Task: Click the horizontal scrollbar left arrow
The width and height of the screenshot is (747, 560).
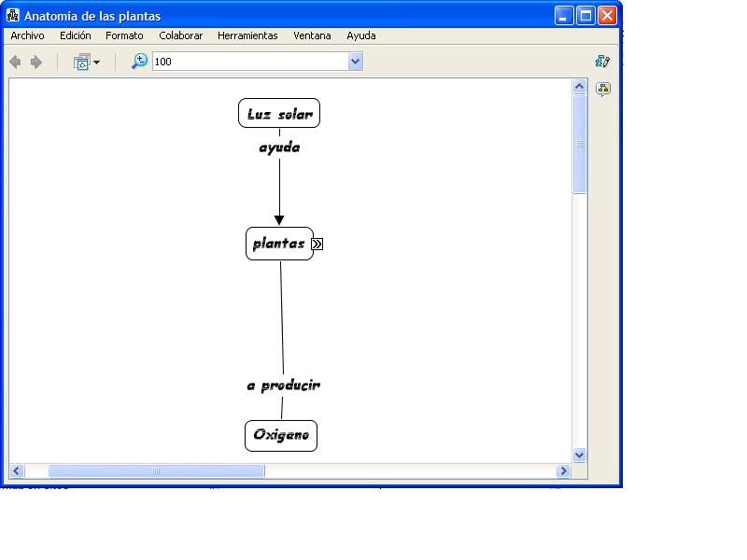Action: pyautogui.click(x=17, y=471)
